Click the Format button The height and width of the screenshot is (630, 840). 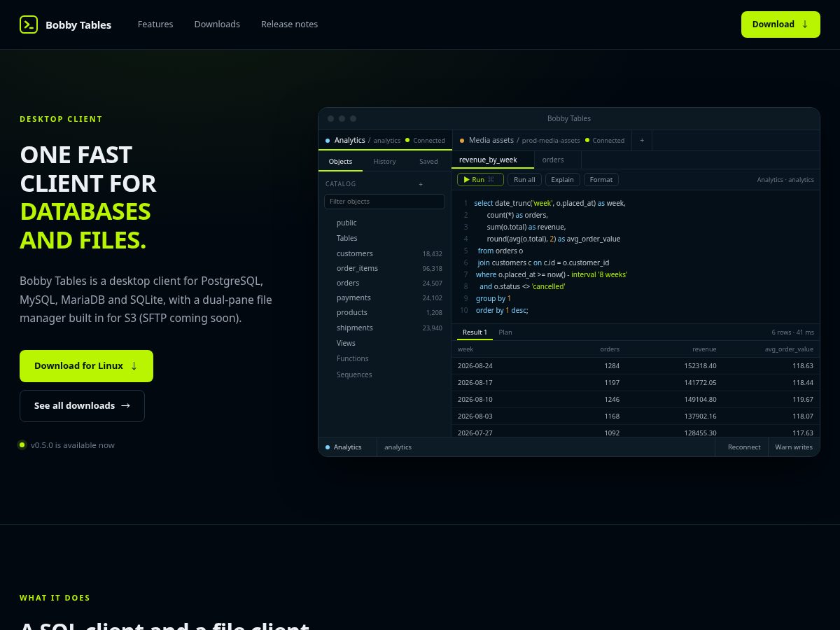(601, 180)
